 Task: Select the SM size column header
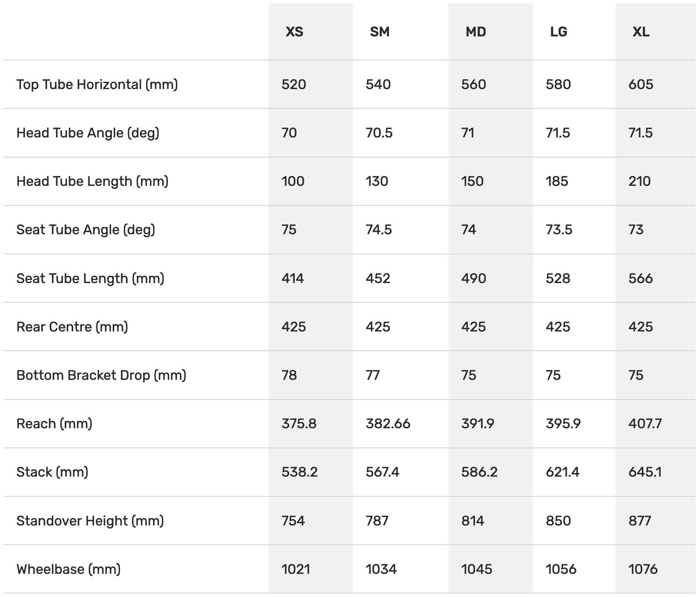pyautogui.click(x=380, y=32)
